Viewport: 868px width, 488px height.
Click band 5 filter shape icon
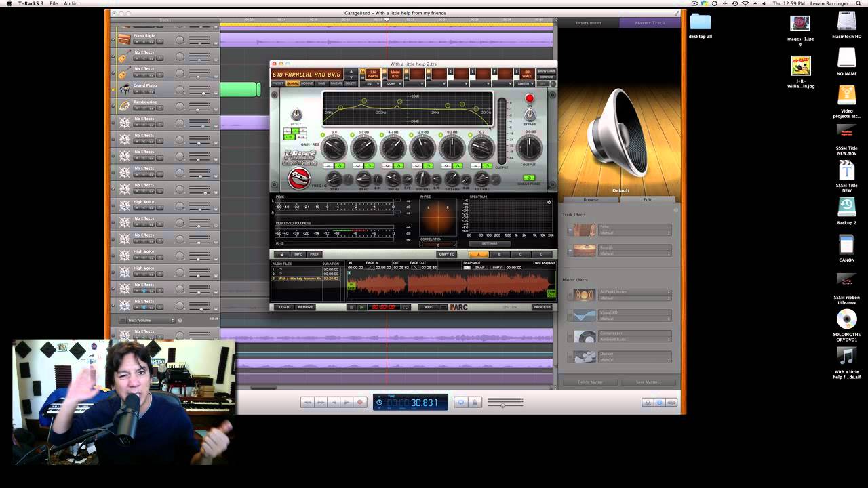coord(446,166)
